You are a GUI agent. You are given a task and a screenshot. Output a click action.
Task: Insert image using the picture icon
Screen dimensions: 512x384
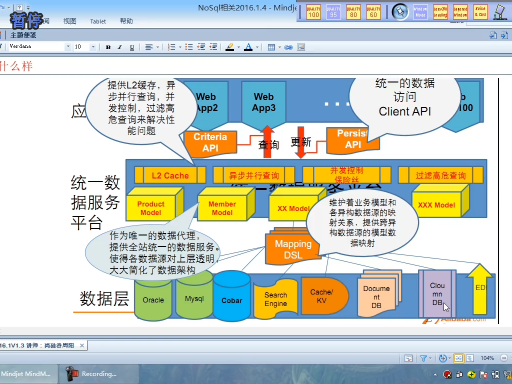point(301,47)
